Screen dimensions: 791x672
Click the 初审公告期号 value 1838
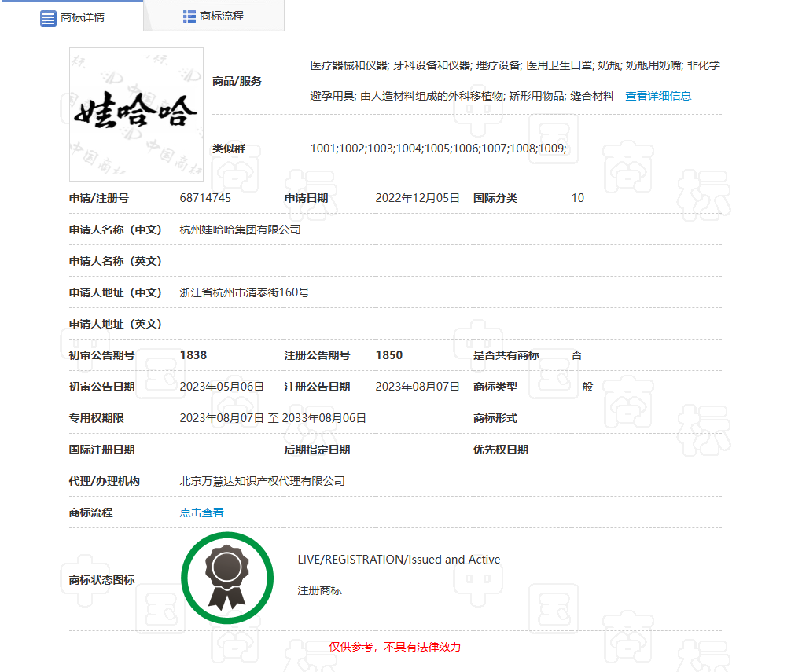(x=193, y=355)
